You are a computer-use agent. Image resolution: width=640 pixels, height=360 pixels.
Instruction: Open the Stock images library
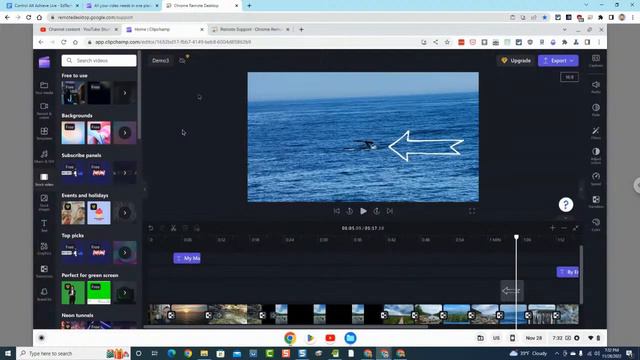[x=44, y=202]
